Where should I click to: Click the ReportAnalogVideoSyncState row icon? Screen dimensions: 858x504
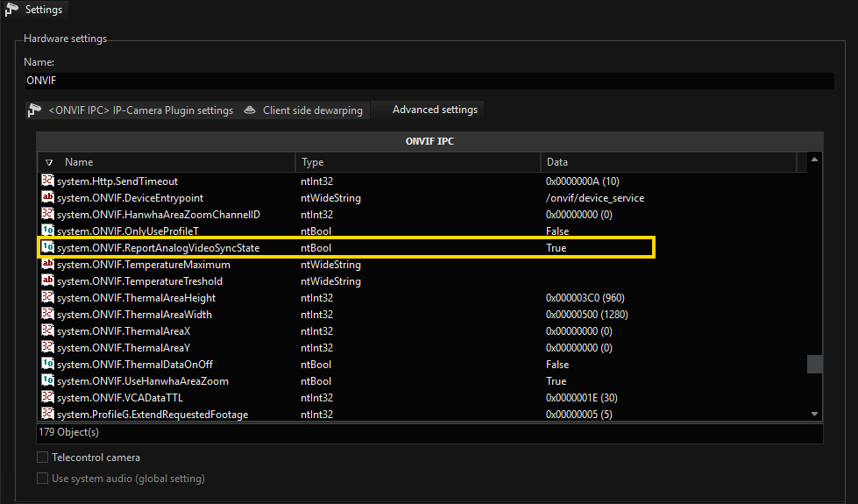(x=48, y=248)
